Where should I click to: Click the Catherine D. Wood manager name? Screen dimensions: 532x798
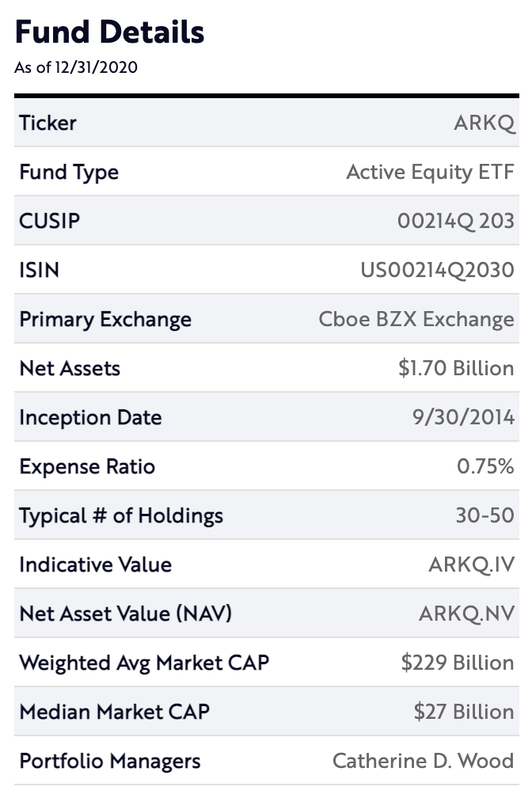click(x=423, y=761)
